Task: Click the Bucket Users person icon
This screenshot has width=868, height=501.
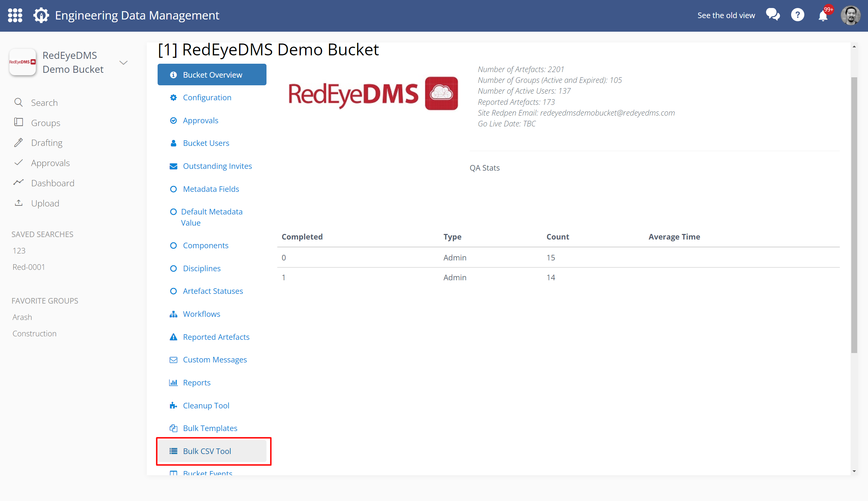Action: [x=173, y=143]
